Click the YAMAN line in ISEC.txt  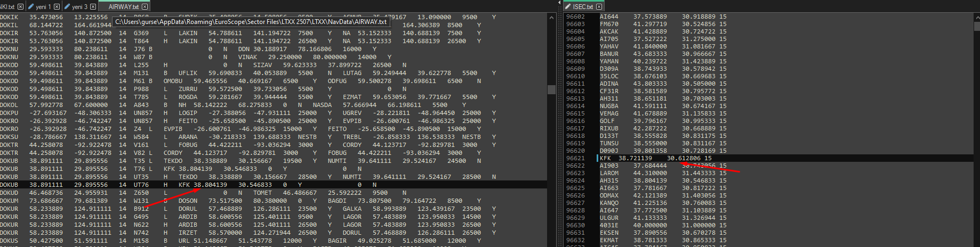(663, 61)
